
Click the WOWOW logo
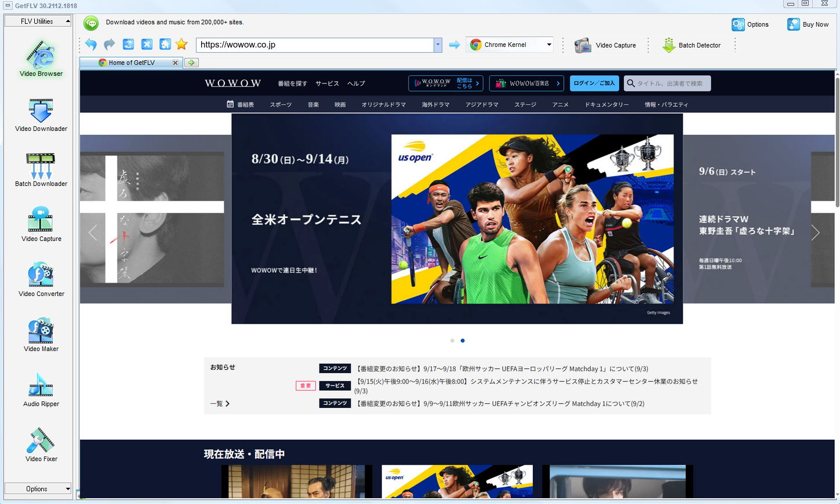coord(232,83)
